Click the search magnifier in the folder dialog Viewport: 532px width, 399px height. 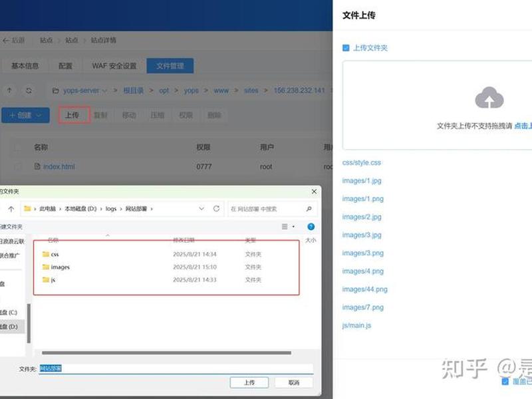[x=309, y=209]
